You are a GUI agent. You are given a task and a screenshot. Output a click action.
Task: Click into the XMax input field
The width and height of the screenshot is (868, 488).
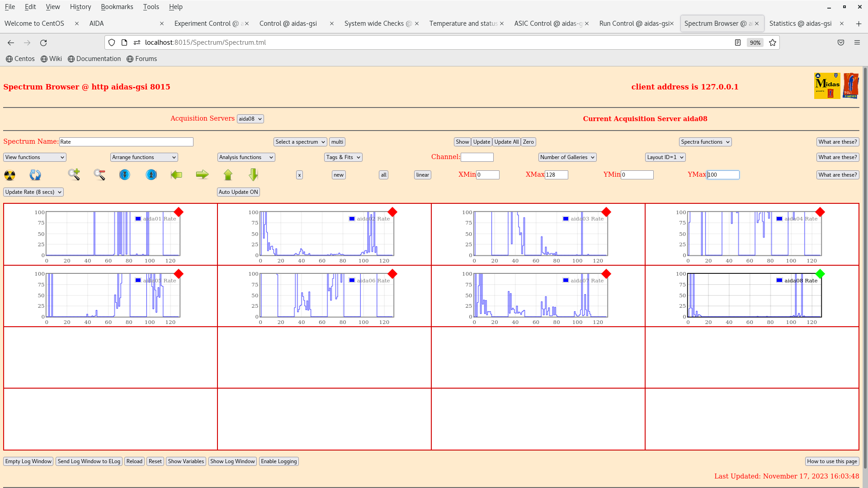coord(556,175)
